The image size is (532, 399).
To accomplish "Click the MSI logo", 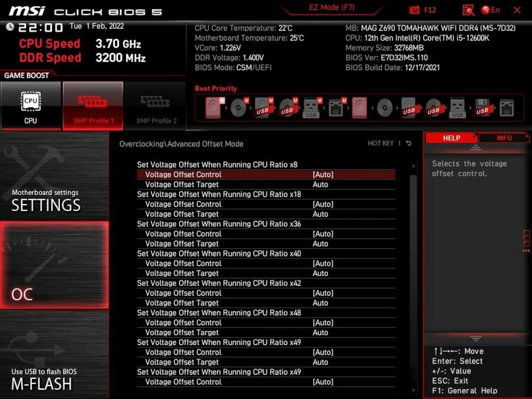I will click(x=27, y=11).
